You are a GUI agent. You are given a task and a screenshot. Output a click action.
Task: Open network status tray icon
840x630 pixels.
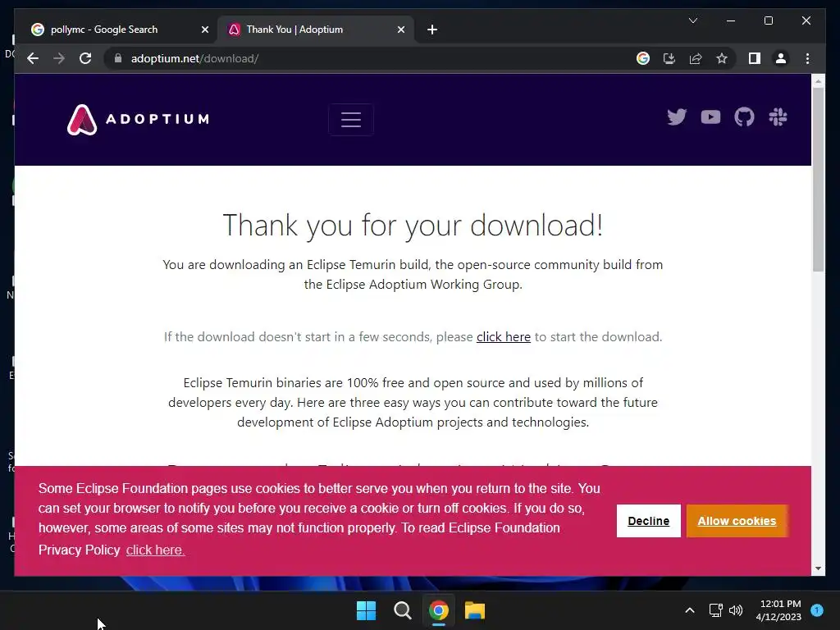715,610
